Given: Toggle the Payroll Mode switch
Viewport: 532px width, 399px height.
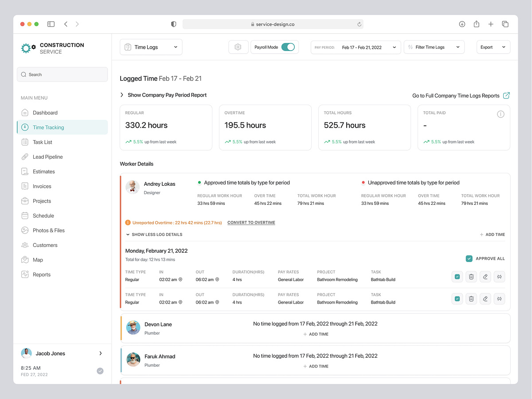Looking at the screenshot, I should pos(288,47).
